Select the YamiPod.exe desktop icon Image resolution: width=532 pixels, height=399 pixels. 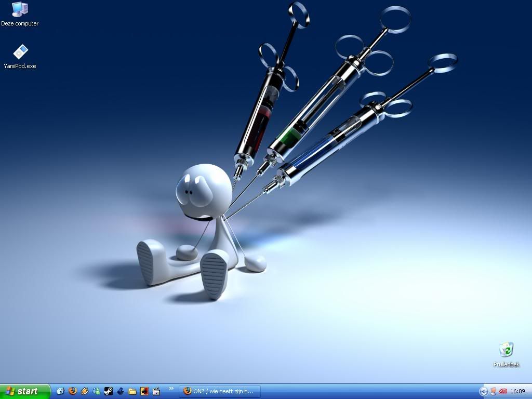pos(20,57)
